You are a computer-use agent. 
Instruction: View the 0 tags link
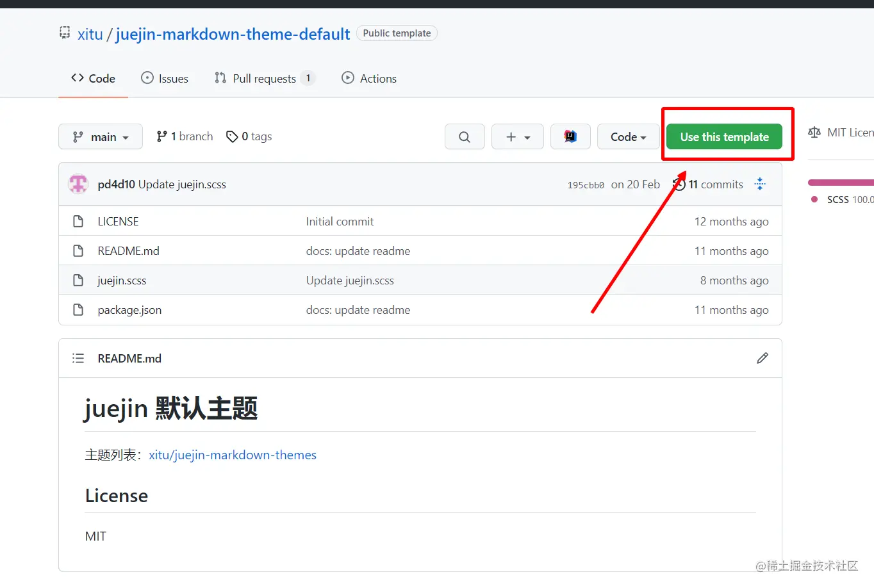tap(249, 136)
